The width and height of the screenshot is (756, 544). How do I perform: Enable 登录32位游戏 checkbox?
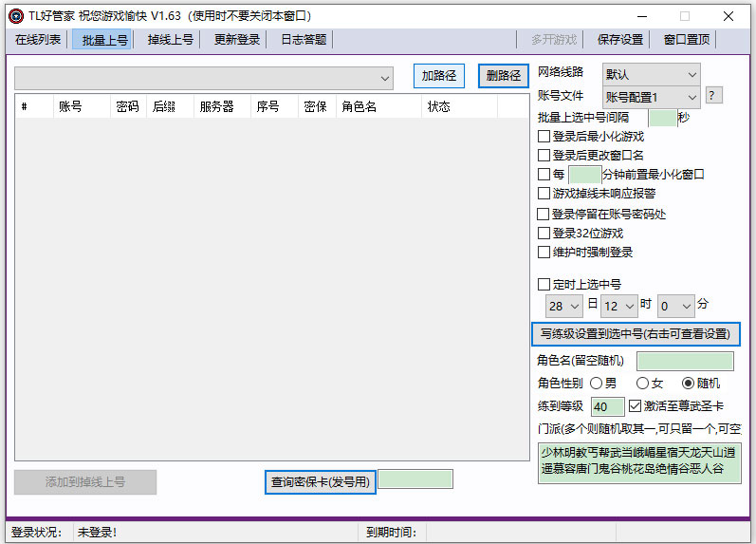coord(544,234)
